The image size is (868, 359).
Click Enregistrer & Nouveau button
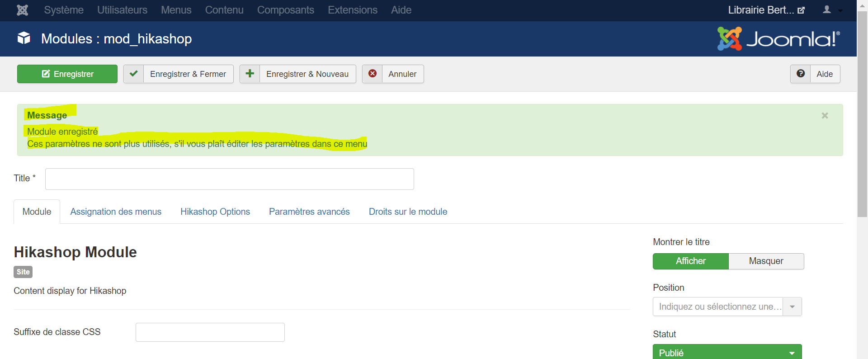[298, 74]
